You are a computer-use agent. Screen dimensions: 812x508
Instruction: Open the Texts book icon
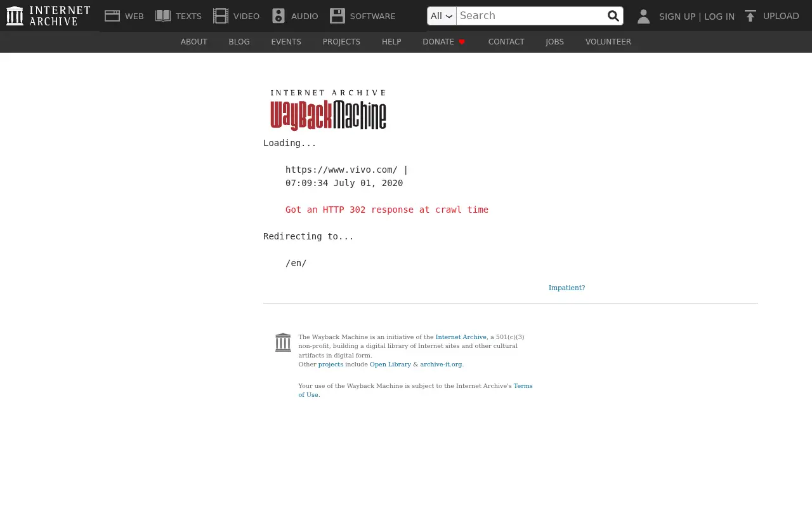pyautogui.click(x=163, y=16)
